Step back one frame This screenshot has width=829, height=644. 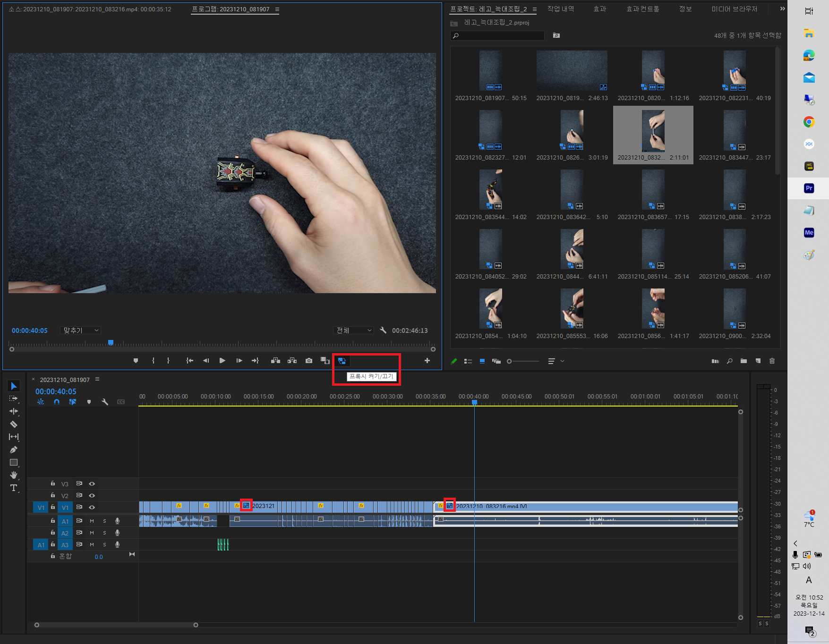coord(206,361)
